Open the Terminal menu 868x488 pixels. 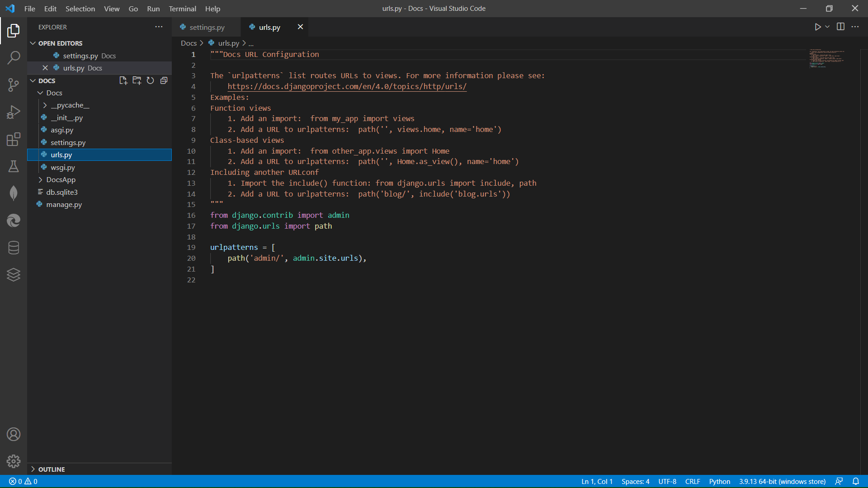pos(182,9)
